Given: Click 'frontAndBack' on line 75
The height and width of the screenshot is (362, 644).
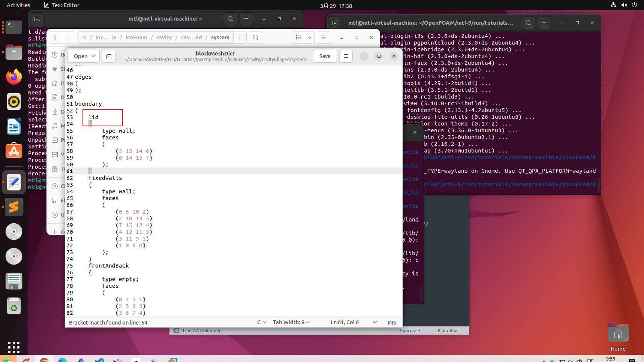Looking at the screenshot, I should pos(109,266).
